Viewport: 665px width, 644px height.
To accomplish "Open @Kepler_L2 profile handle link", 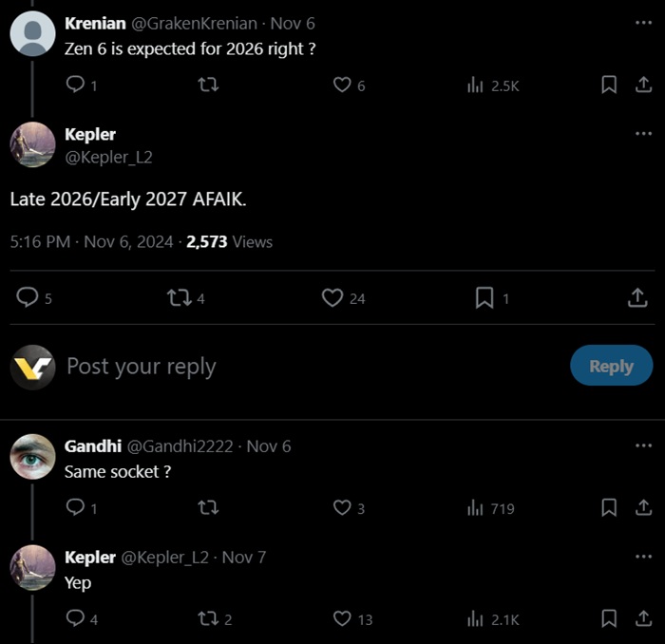I will (x=108, y=157).
